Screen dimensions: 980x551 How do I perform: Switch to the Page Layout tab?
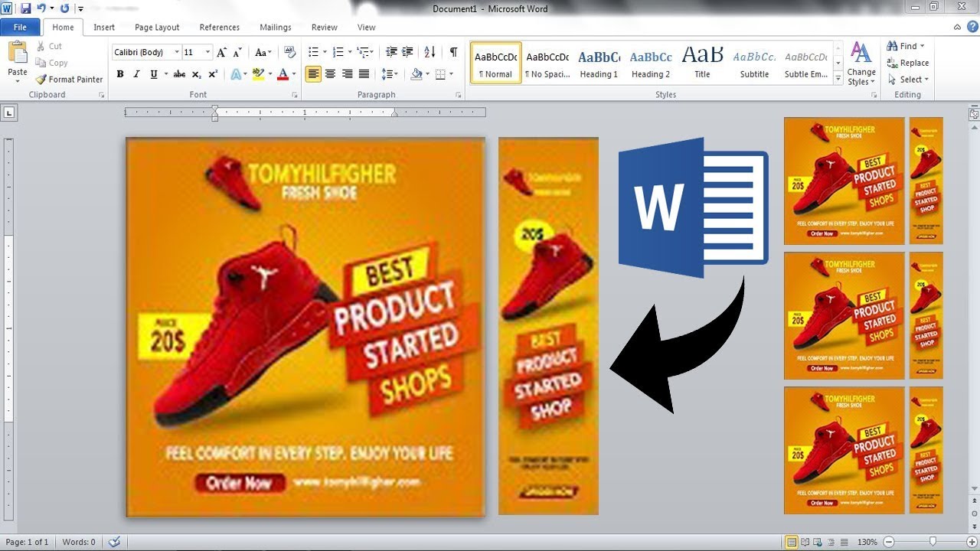coord(157,27)
